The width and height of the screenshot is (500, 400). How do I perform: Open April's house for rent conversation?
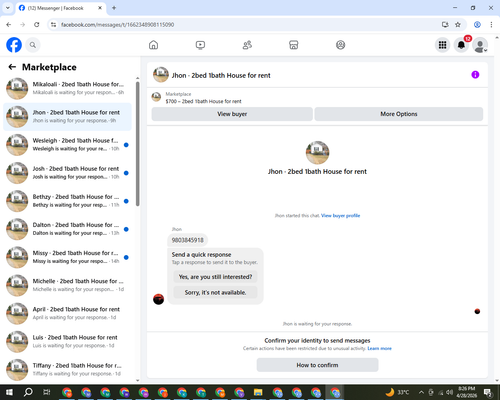67,314
